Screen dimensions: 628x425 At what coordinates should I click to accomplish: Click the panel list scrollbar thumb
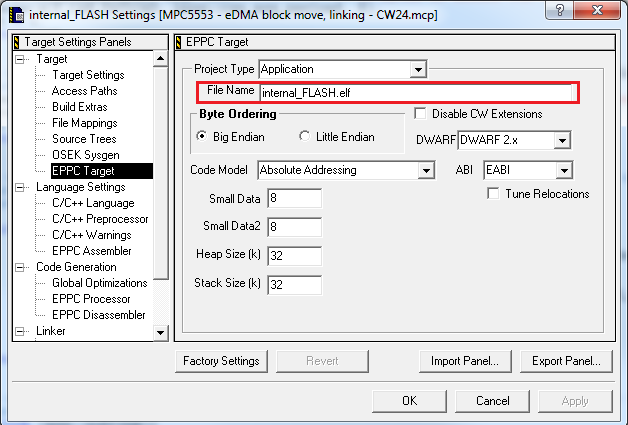(161, 173)
